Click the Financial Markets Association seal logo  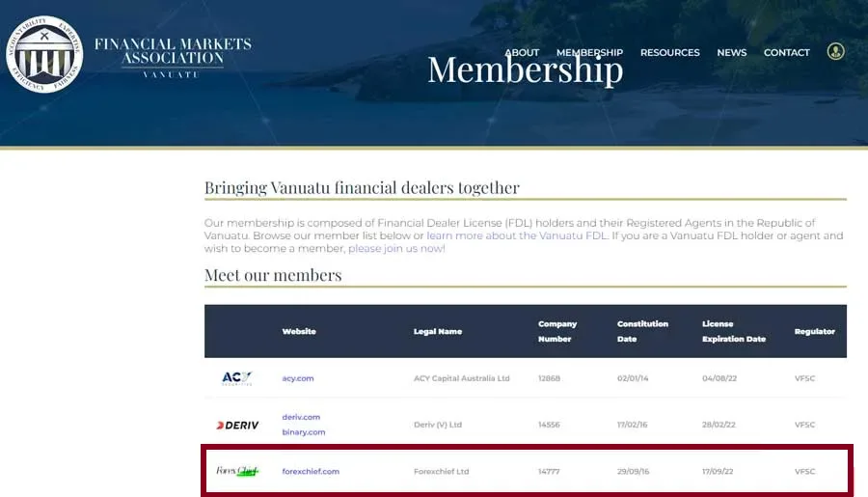(x=44, y=54)
